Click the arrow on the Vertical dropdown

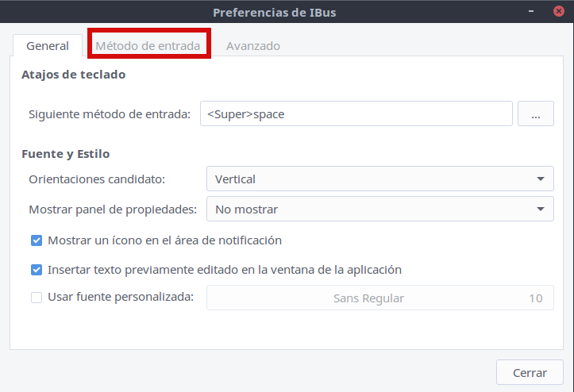(x=540, y=179)
